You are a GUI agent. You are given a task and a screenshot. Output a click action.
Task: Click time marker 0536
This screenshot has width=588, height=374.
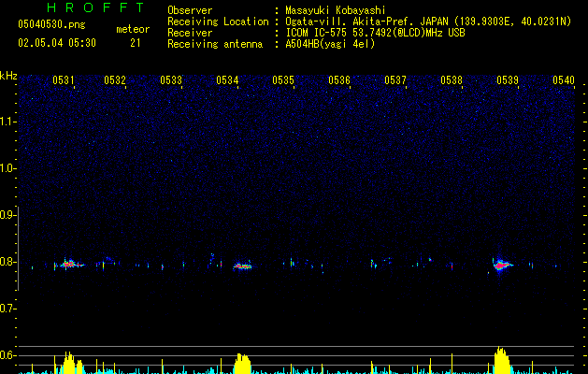pos(339,80)
